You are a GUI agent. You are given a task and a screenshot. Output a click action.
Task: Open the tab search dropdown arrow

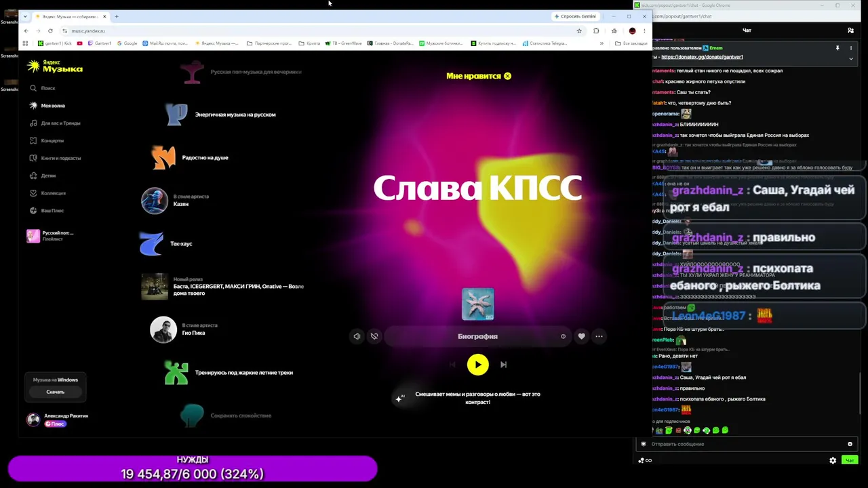[x=26, y=16]
